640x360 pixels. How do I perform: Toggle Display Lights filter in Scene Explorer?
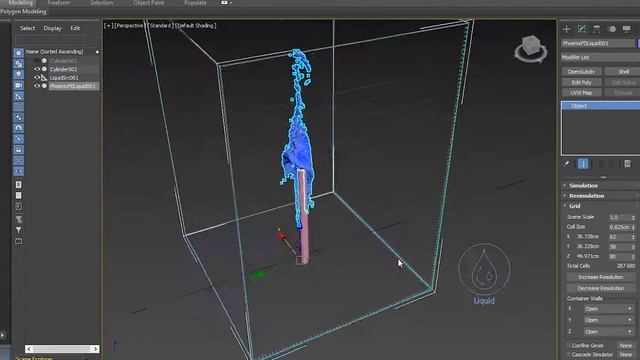[x=18, y=74]
